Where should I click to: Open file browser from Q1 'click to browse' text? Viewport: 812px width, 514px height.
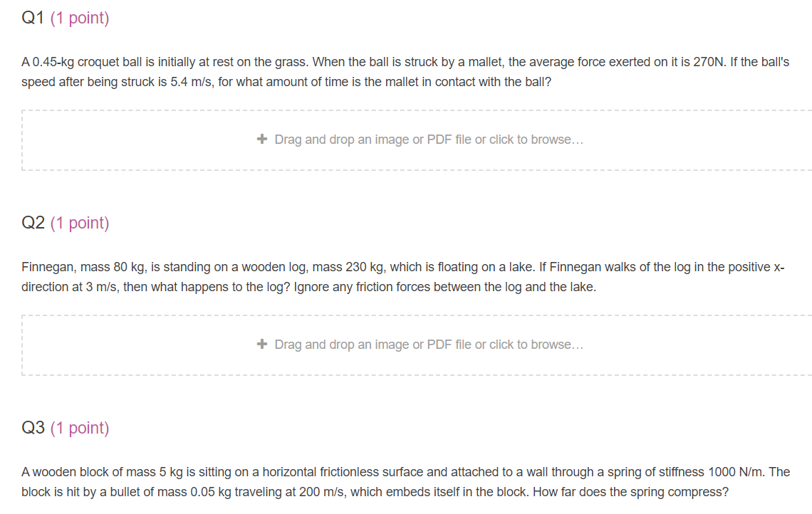(x=538, y=139)
